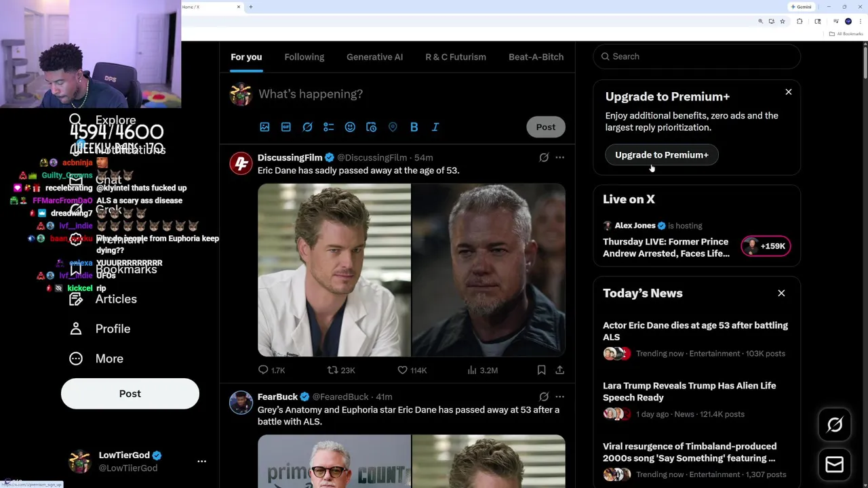
Task: Click the Grok enhance icon in composer
Action: click(307, 127)
